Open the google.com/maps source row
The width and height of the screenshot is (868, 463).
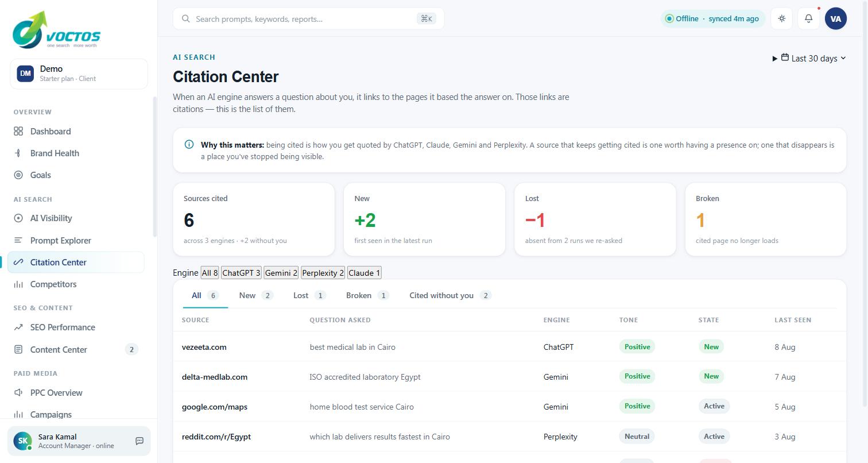510,406
